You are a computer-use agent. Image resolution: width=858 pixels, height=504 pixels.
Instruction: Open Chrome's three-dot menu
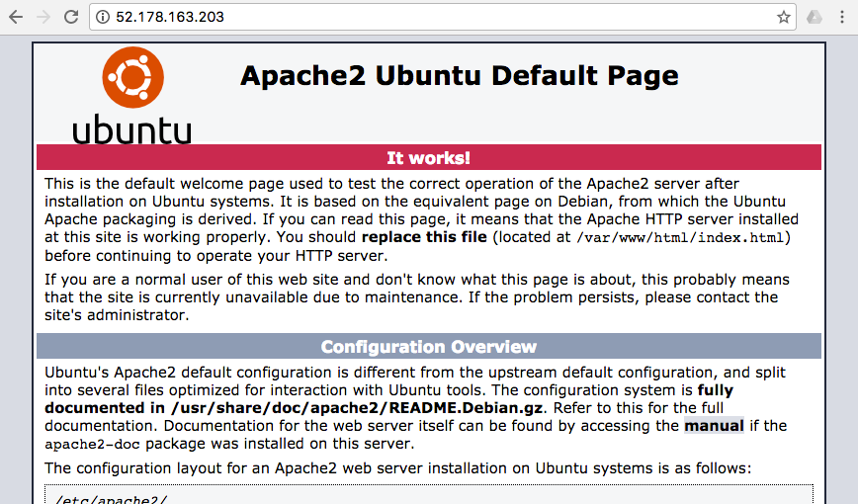coord(842,17)
